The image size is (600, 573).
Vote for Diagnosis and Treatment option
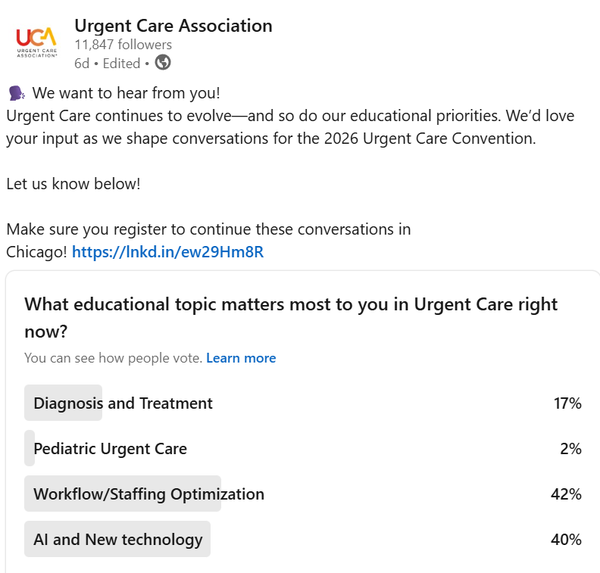123,404
